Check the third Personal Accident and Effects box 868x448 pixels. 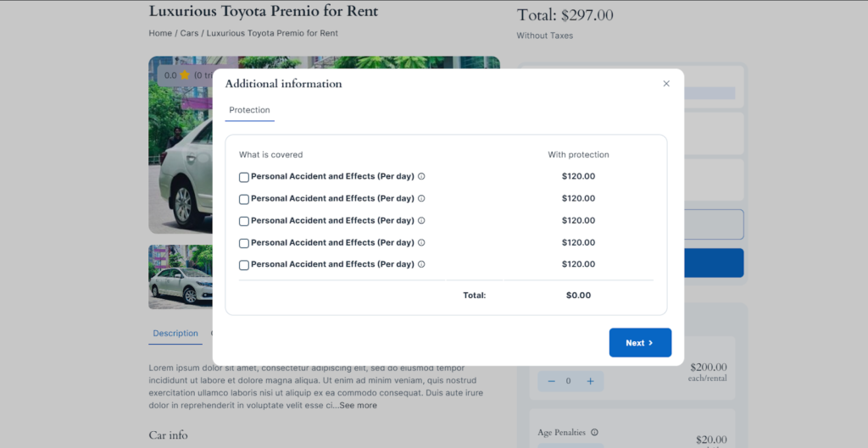tap(243, 221)
